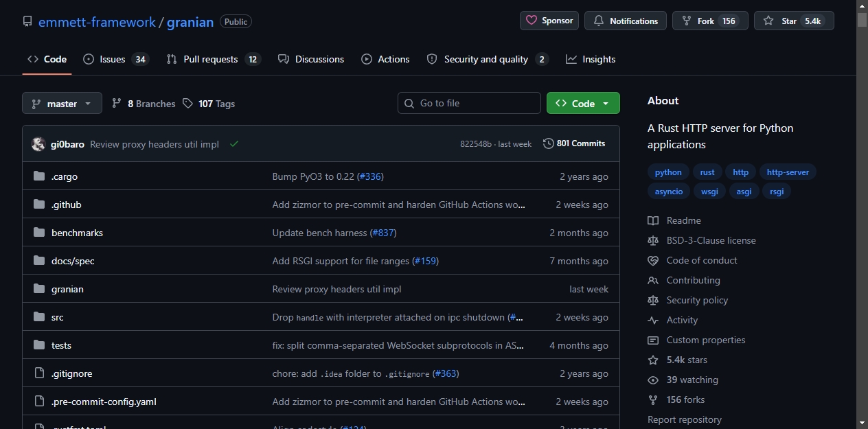The width and height of the screenshot is (868, 429).
Task: Open the Code of conduct link
Action: point(692,260)
